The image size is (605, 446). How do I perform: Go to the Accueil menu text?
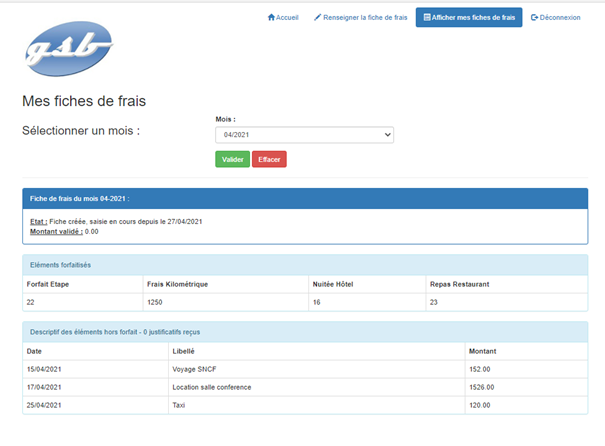point(287,17)
